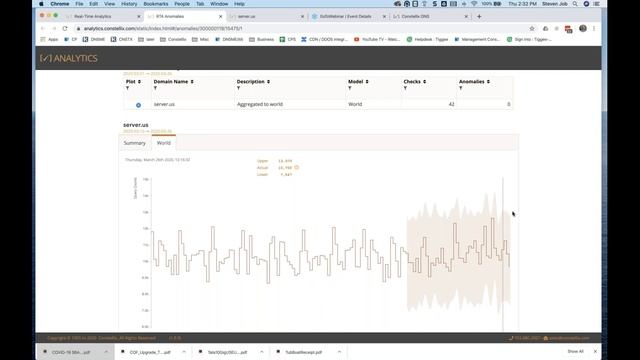
Task: Expand options for COVID-19 SBA pdf download
Action: (106, 352)
